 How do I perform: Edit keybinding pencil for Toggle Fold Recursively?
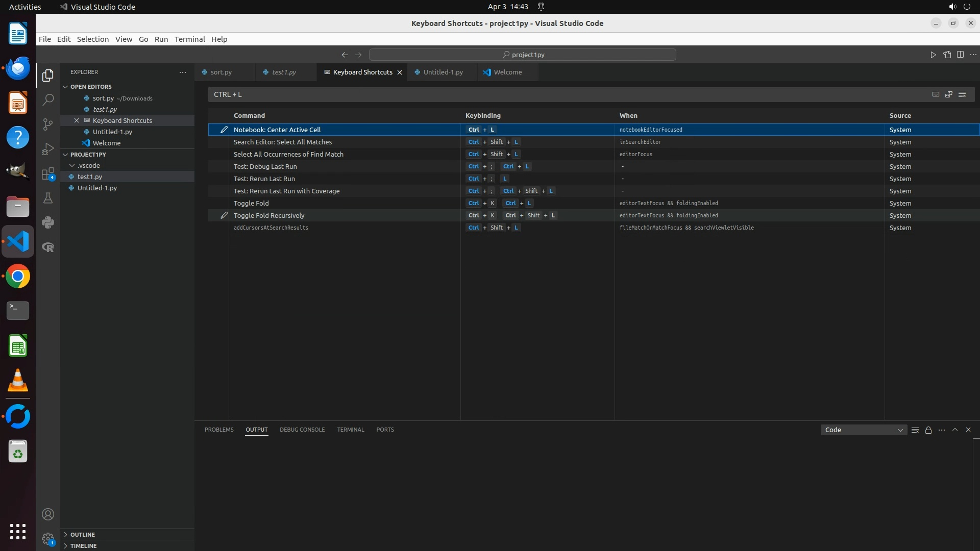click(x=224, y=215)
